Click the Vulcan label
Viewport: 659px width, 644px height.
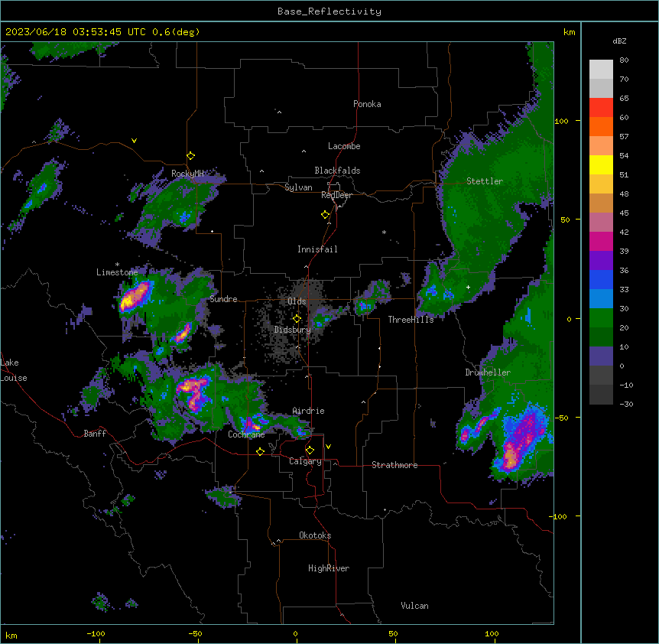414,606
